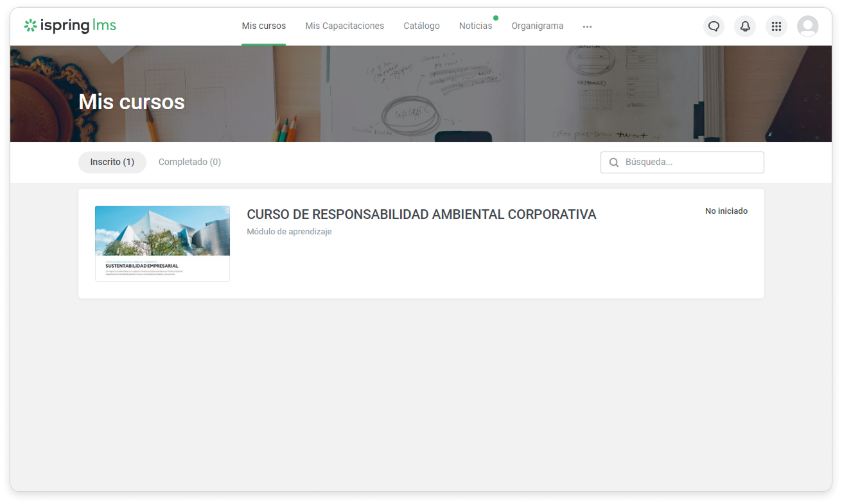Click the magnifier icon in search box
The height and width of the screenshot is (504, 842).
614,162
